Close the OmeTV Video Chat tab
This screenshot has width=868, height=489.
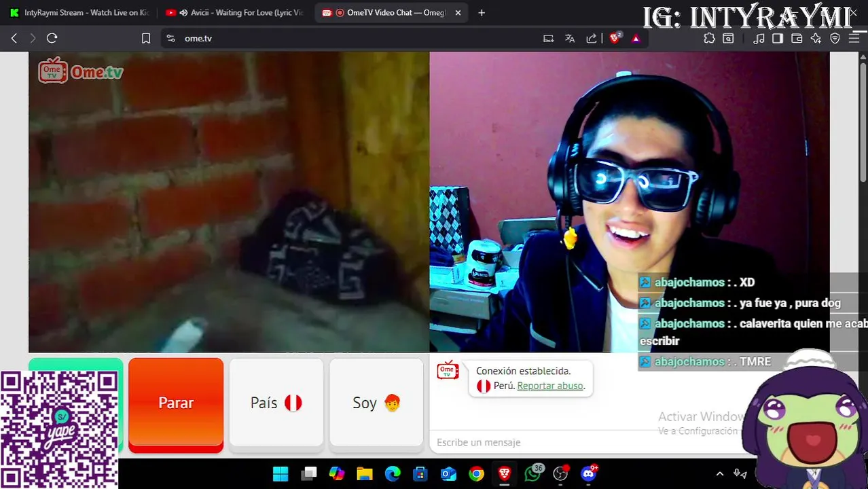point(458,12)
